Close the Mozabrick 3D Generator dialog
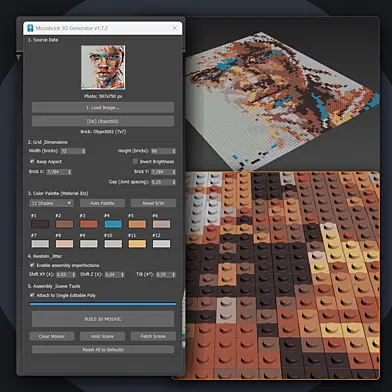 [x=175, y=28]
